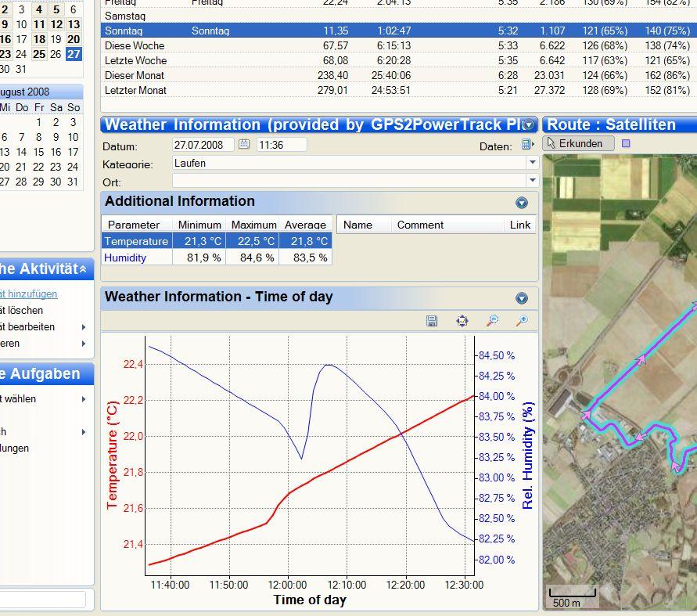This screenshot has height=616, width=697.
Task: Expand the 'eren' submenu arrow
Action: (84, 344)
